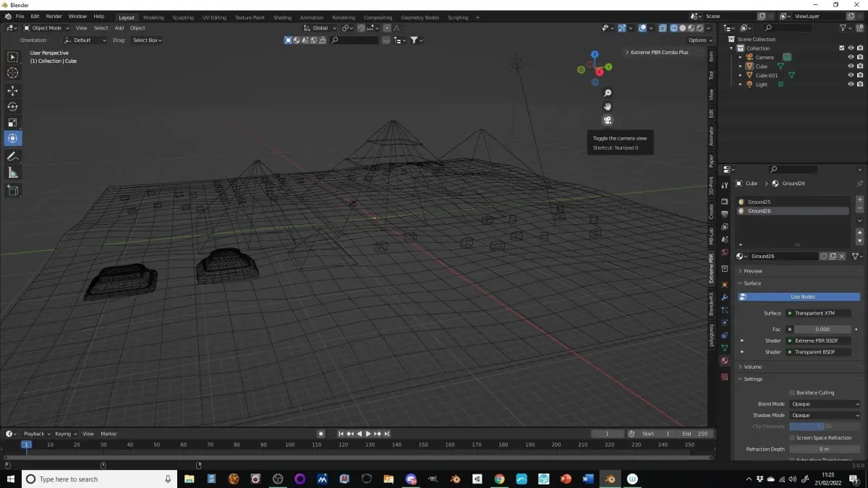Click the Windows Start button

point(9,479)
